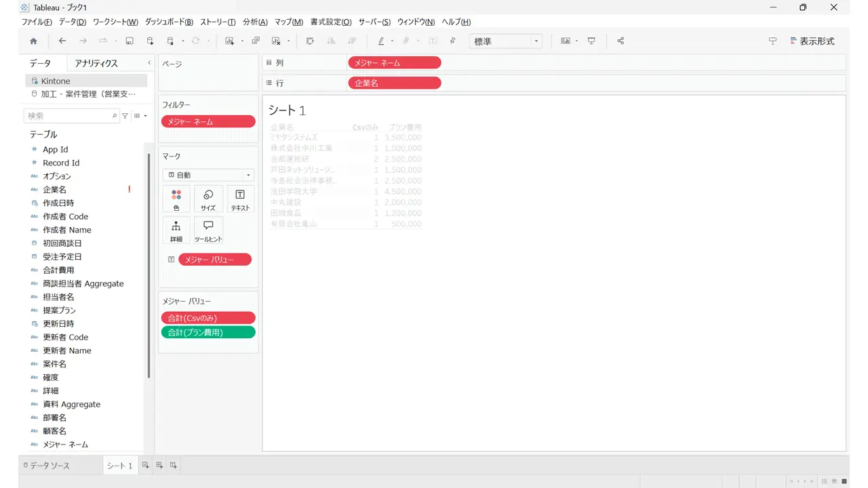Image resolution: width=868 pixels, height=488 pixels.
Task: Click the home start page icon
Action: click(x=33, y=41)
